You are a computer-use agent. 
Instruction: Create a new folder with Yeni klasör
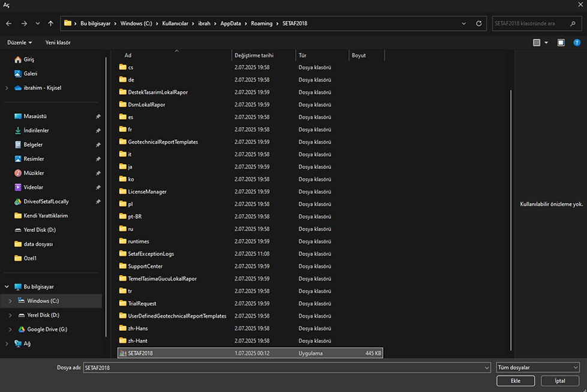(58, 43)
